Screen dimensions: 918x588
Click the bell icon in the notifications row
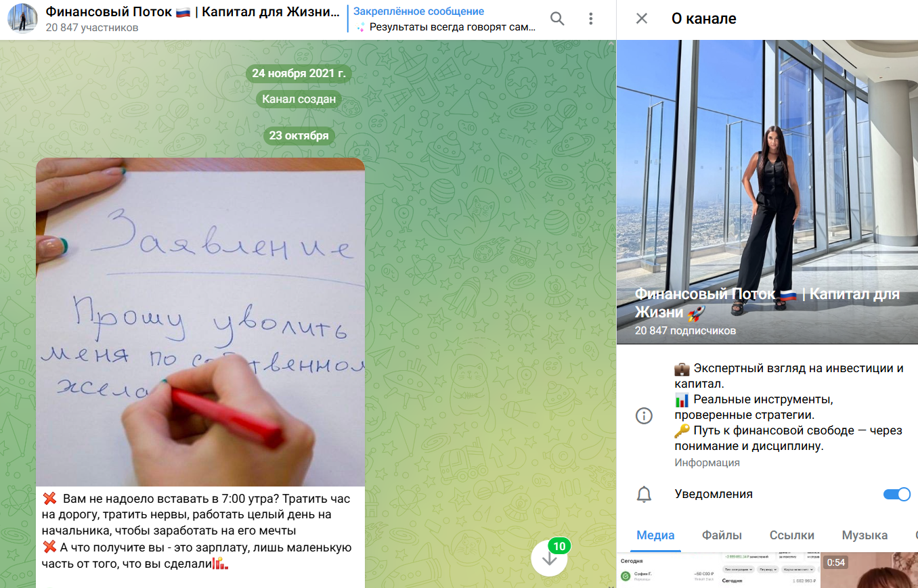tap(644, 494)
